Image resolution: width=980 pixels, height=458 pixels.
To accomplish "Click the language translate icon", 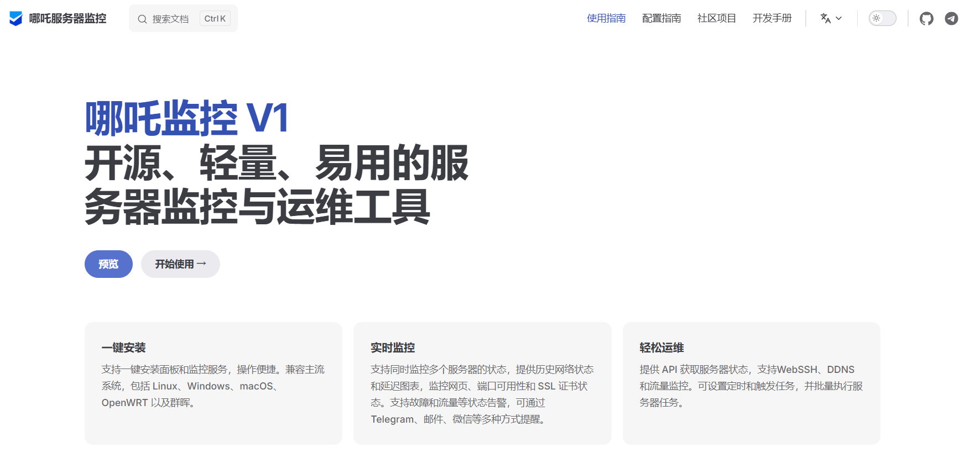I will coord(826,18).
